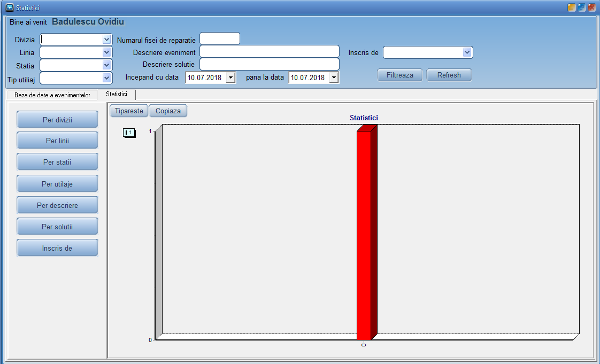Expand the Inscris de dropdown

467,52
